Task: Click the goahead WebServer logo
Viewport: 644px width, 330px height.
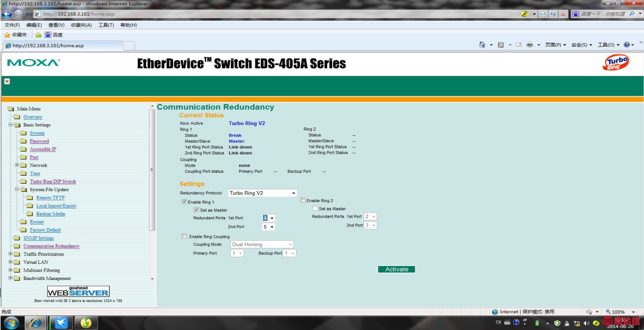Action: [78, 291]
